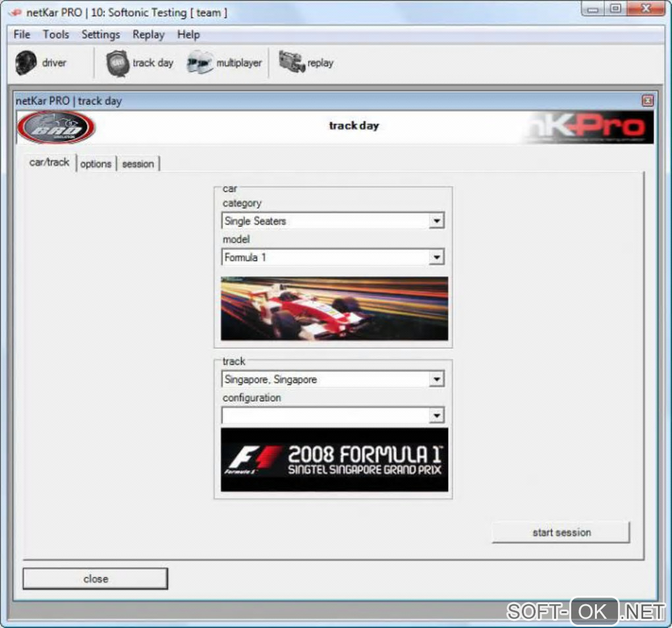Image resolution: width=672 pixels, height=628 pixels.
Task: Click the Singapore Grand Prix track image
Action: click(334, 459)
